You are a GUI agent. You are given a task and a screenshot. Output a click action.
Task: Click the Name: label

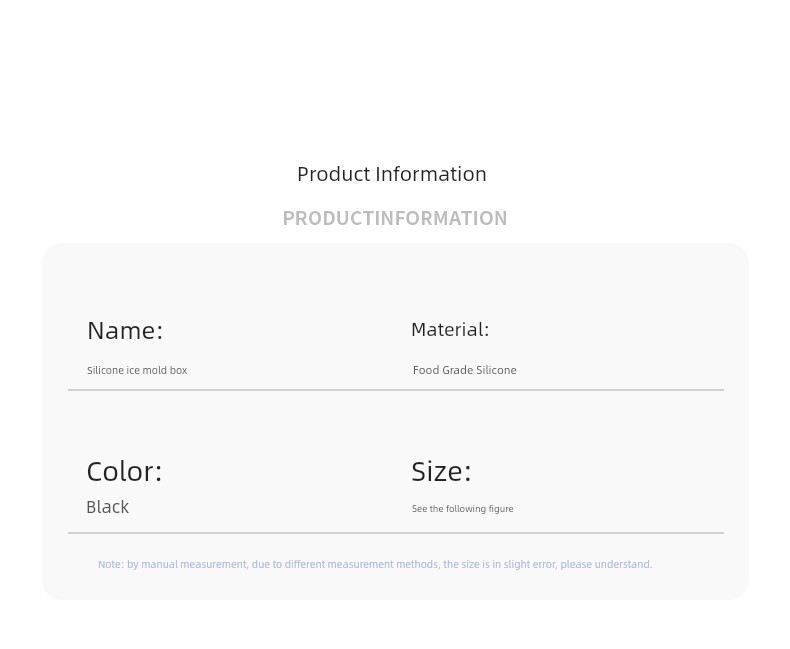click(125, 331)
